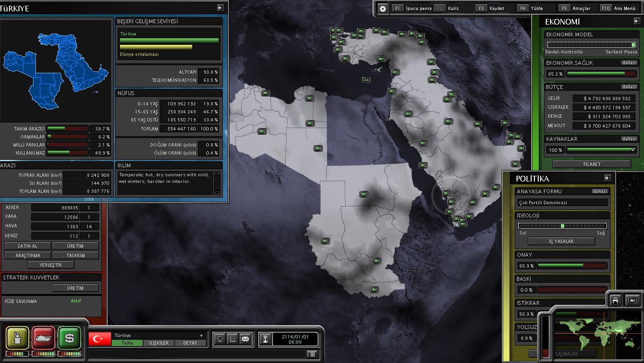The height and width of the screenshot is (363, 644).
Task: Click the plus icon on the Kaynaklar bar
Action: tap(633, 150)
